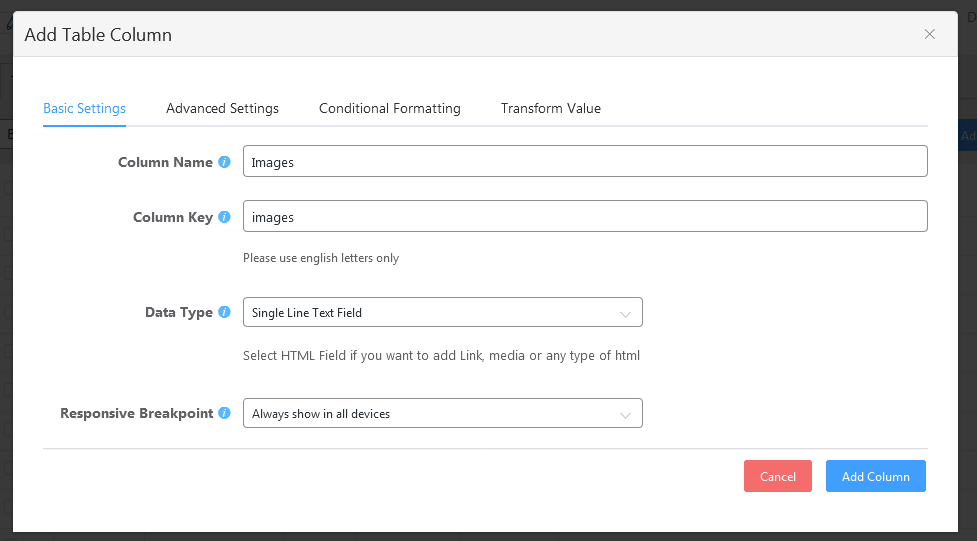Click the blue Add Column button

pos(875,476)
